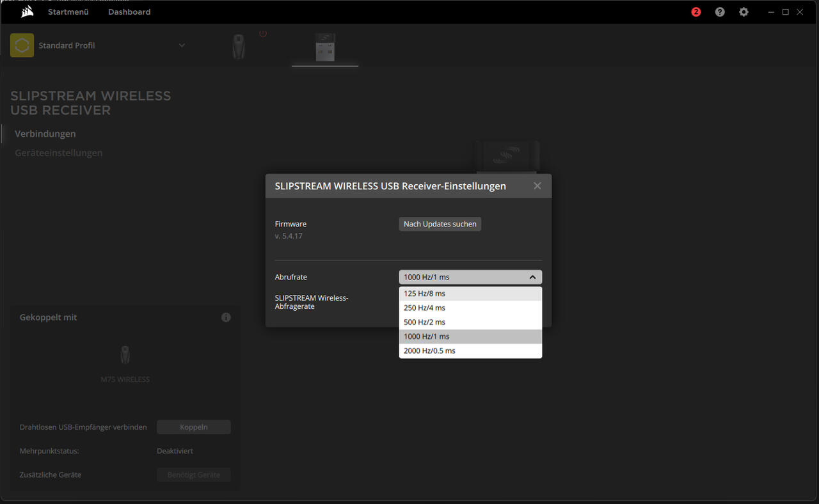Expand the Standard Profil dropdown chevron
Image resolution: width=819 pixels, height=504 pixels.
(x=182, y=45)
